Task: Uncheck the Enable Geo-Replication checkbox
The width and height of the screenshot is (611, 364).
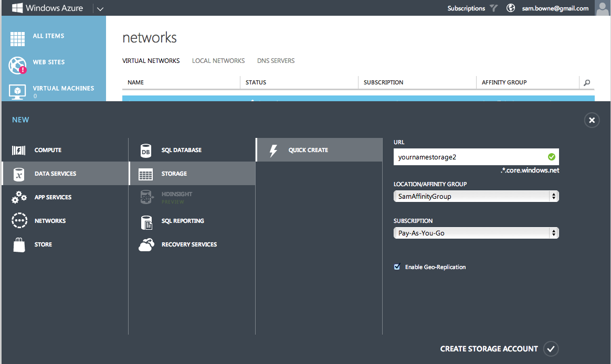Action: [397, 267]
